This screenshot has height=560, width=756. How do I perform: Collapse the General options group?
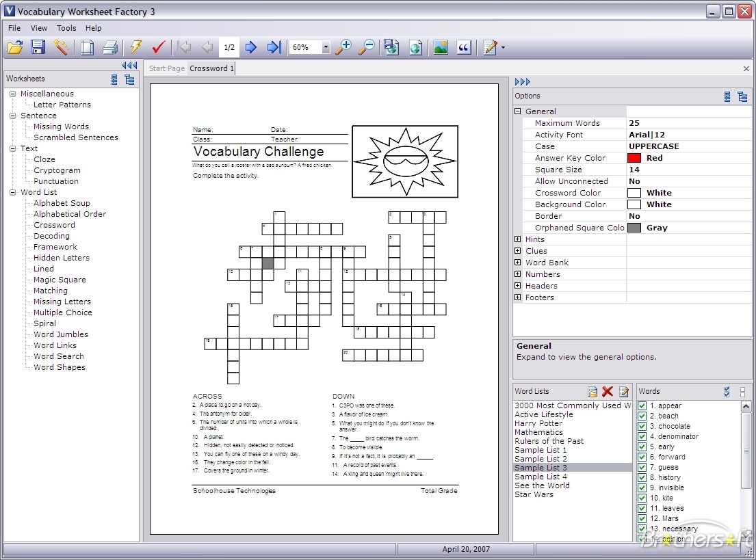518,111
